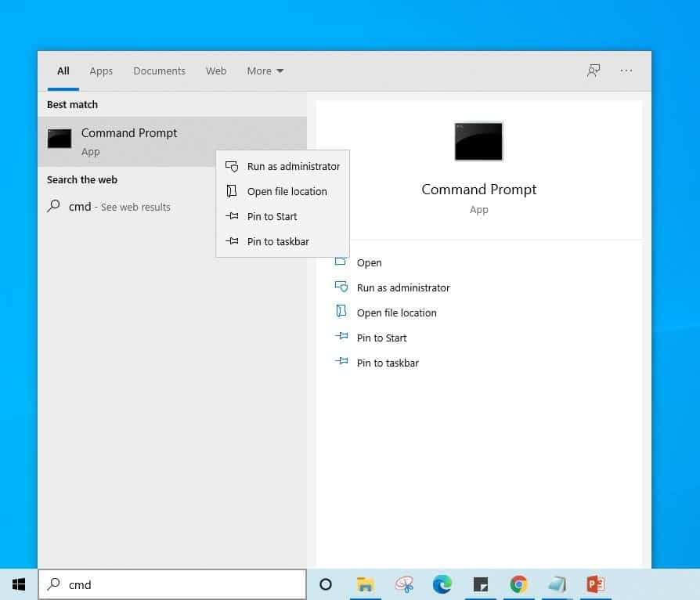700x600 pixels.
Task: Click Pin to Start in right pane
Action: (x=381, y=338)
